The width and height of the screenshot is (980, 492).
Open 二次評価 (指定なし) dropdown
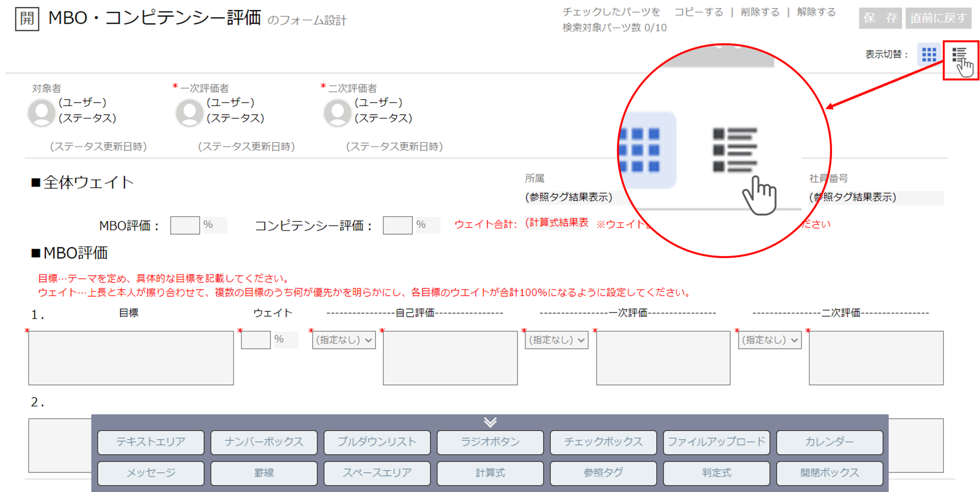[x=770, y=340]
